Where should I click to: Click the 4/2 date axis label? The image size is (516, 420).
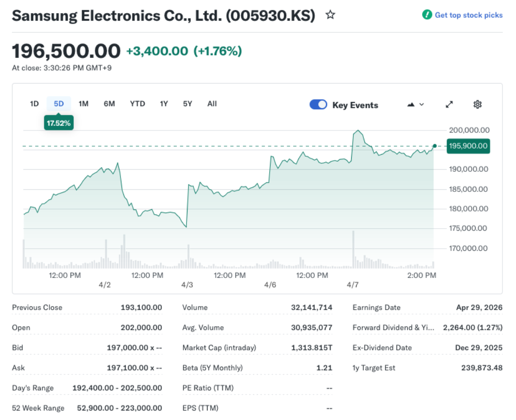tap(105, 285)
